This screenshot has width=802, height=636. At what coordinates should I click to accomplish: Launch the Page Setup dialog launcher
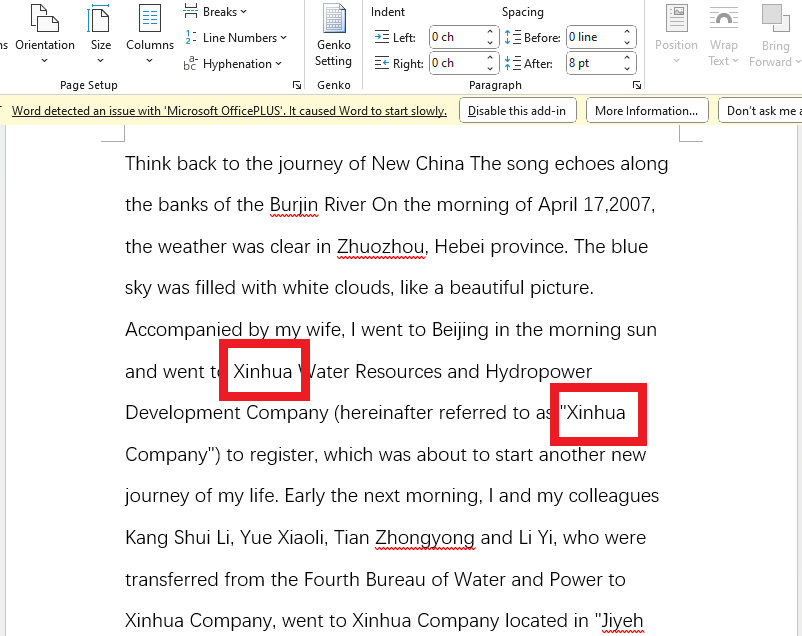click(x=297, y=85)
